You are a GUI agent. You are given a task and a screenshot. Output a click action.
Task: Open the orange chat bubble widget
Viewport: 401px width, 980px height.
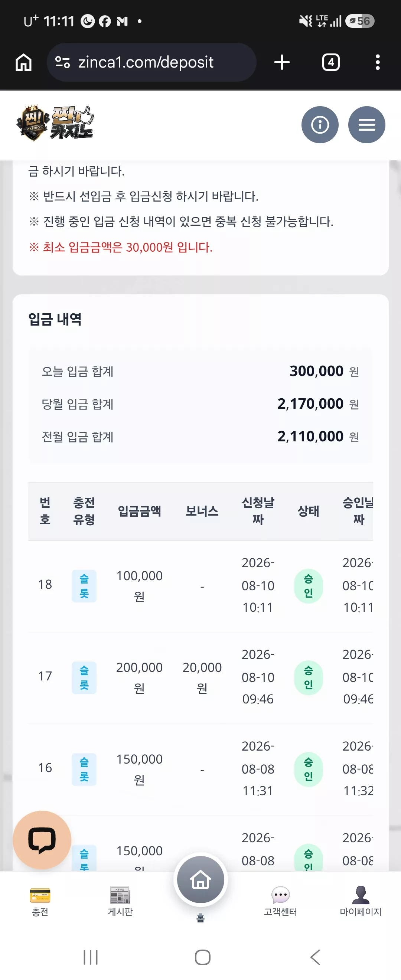tap(42, 840)
